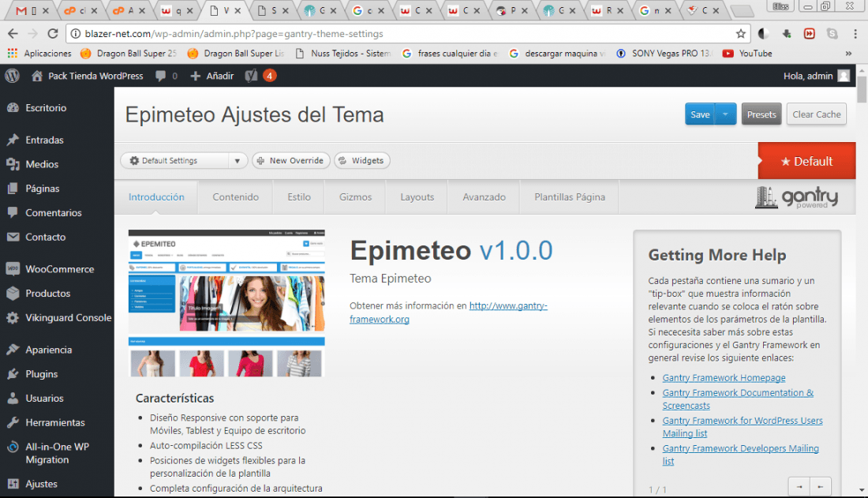Open Entradas via its pushpin icon

click(13, 140)
